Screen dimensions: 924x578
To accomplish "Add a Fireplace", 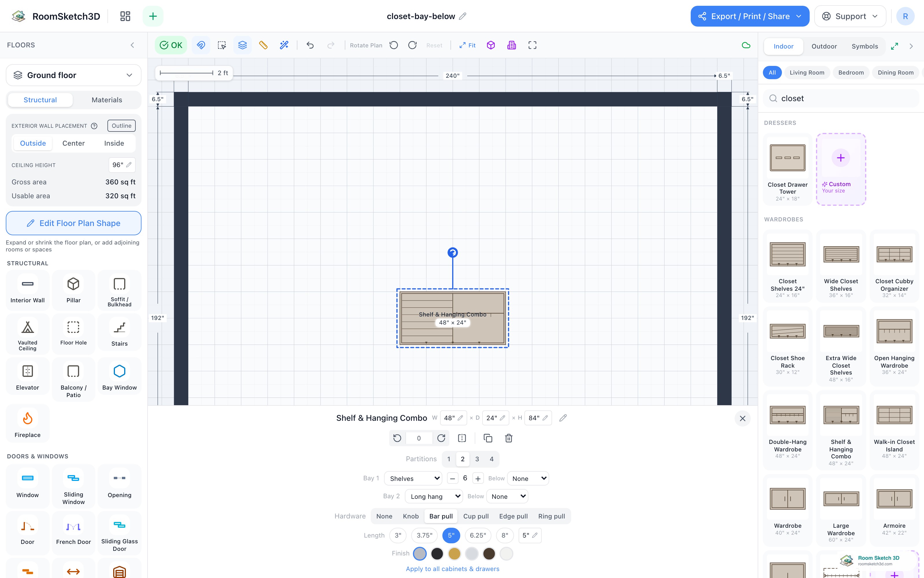I will click(x=27, y=424).
